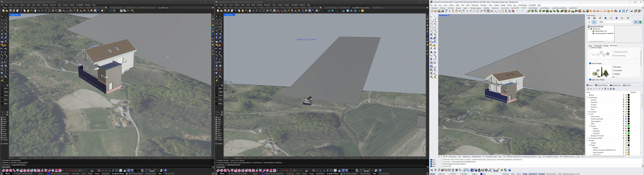Toggle Gumball in right window status bar
Screen dimensions: 644x175
(542, 174)
